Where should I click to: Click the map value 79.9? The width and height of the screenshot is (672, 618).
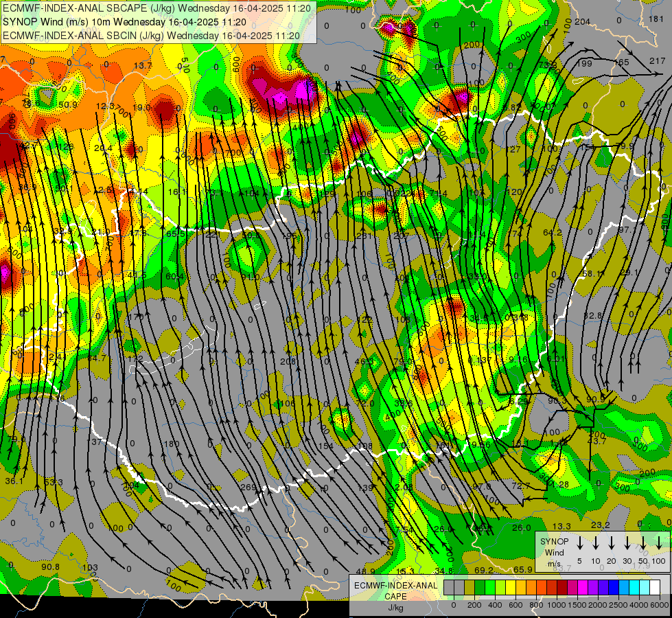click(x=625, y=146)
